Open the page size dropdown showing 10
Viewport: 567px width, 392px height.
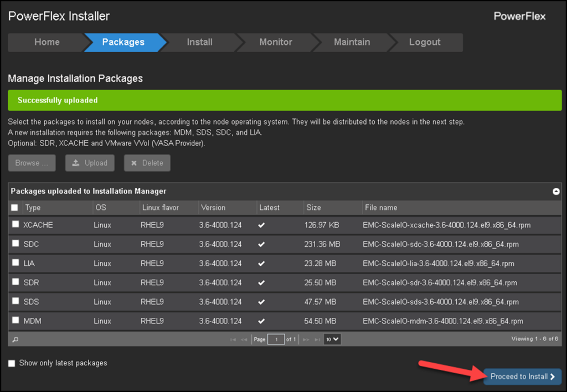[332, 339]
